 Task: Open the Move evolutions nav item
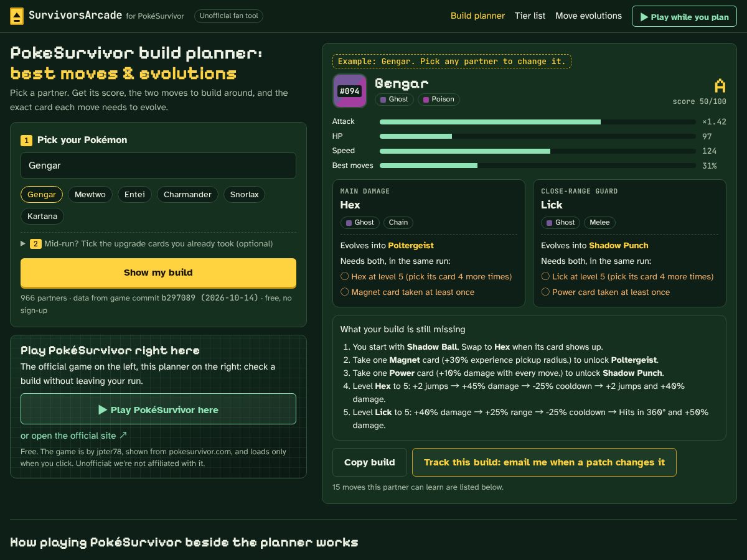point(588,16)
